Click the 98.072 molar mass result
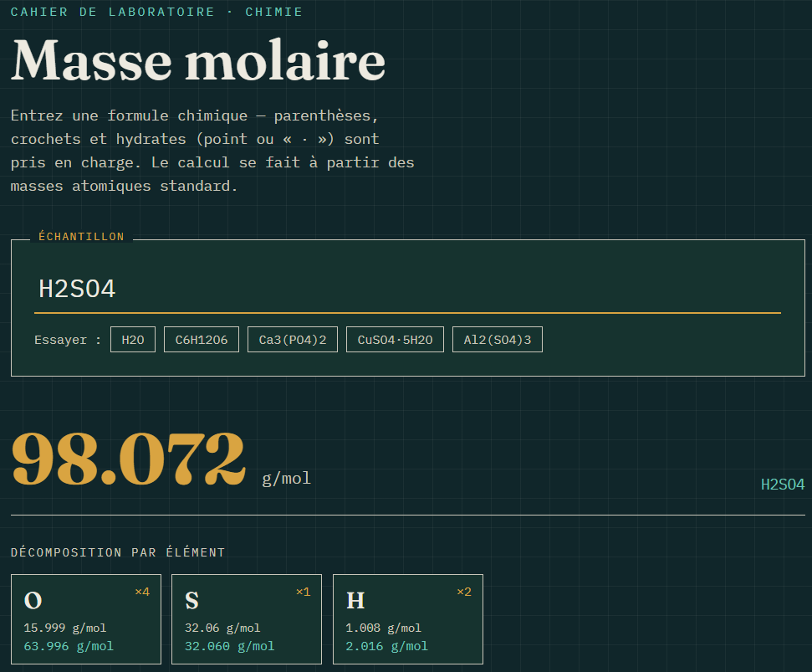The image size is (812, 672). coord(129,459)
